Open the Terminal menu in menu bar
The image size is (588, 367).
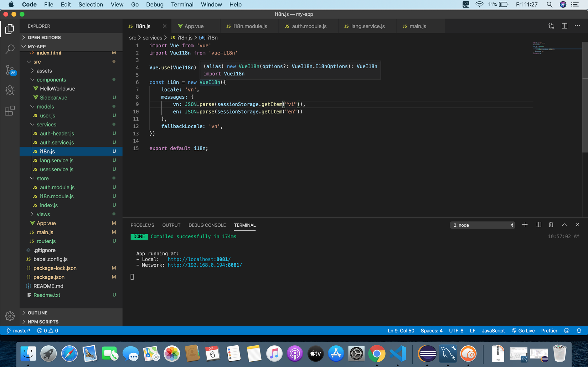point(182,5)
